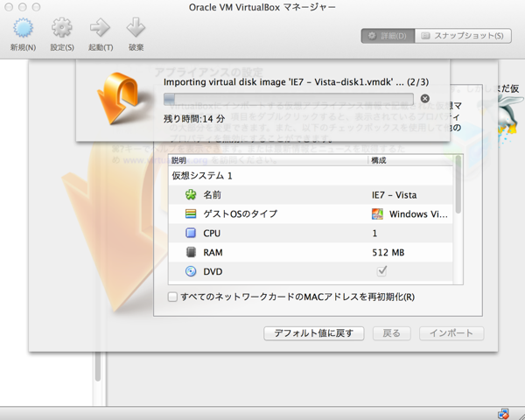Click the CPU row icon
This screenshot has height=420, width=525.
[191, 233]
